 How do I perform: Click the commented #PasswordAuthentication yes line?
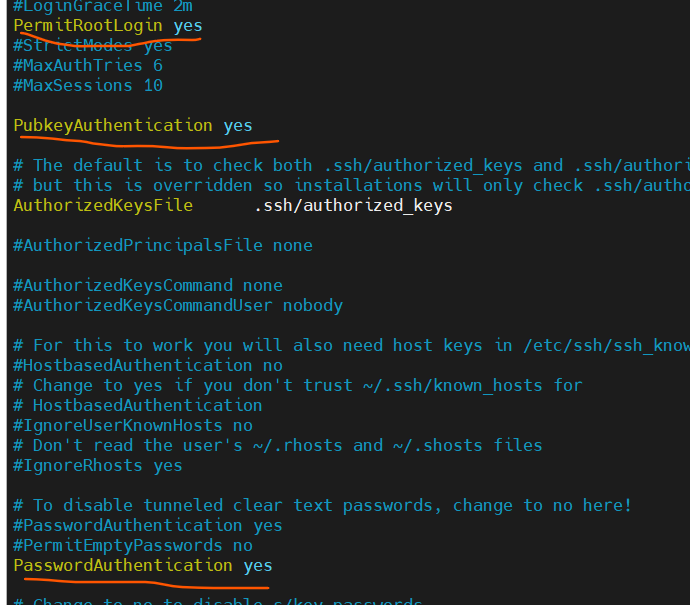[148, 526]
